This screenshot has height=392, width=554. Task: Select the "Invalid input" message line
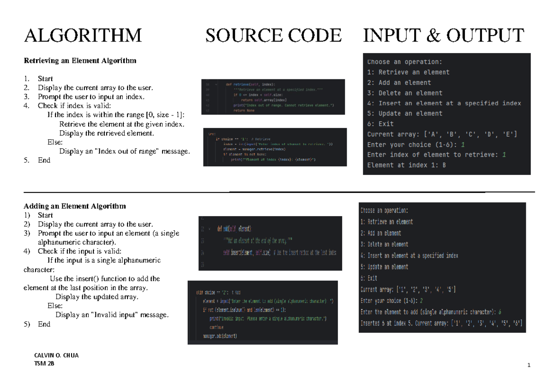coord(112,315)
